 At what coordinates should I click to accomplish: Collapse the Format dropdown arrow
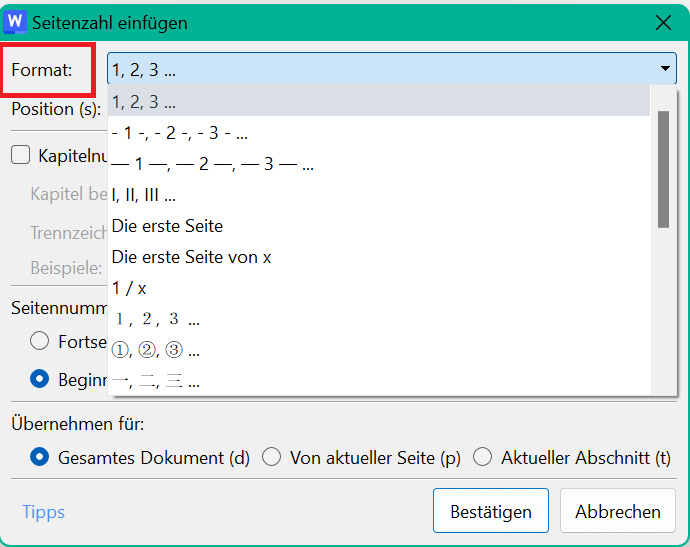[x=665, y=68]
